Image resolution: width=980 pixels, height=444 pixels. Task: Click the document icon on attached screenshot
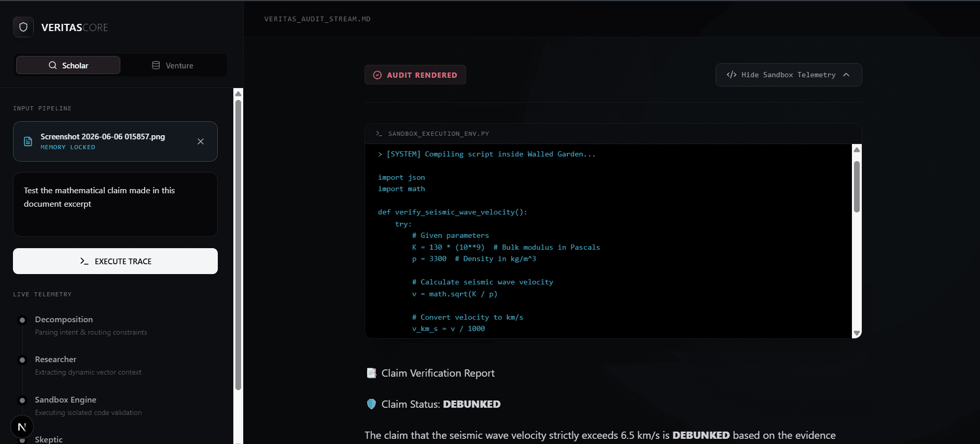[x=29, y=141]
